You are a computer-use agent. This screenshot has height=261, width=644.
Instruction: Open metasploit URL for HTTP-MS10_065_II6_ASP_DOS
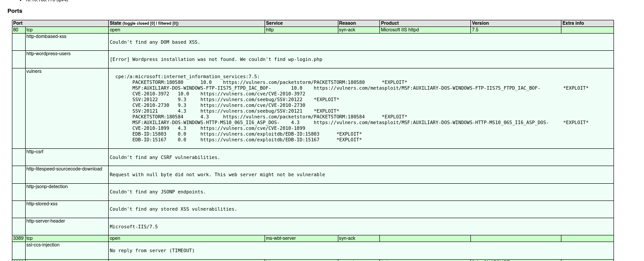coord(431,123)
